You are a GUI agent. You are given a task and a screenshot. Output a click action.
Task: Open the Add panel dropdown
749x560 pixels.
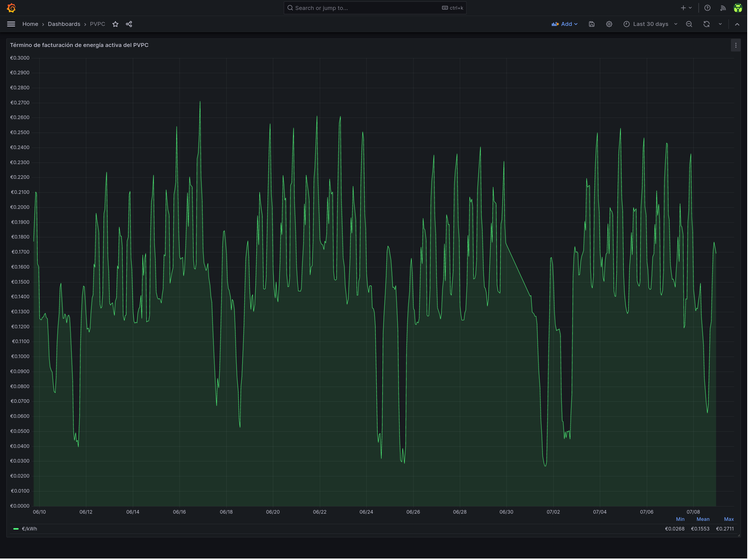tap(564, 24)
